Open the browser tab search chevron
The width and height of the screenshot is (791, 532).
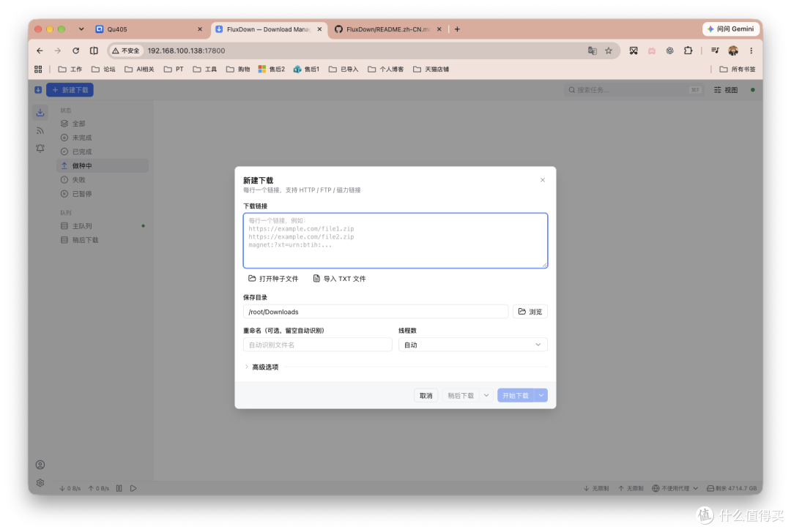pyautogui.click(x=81, y=29)
